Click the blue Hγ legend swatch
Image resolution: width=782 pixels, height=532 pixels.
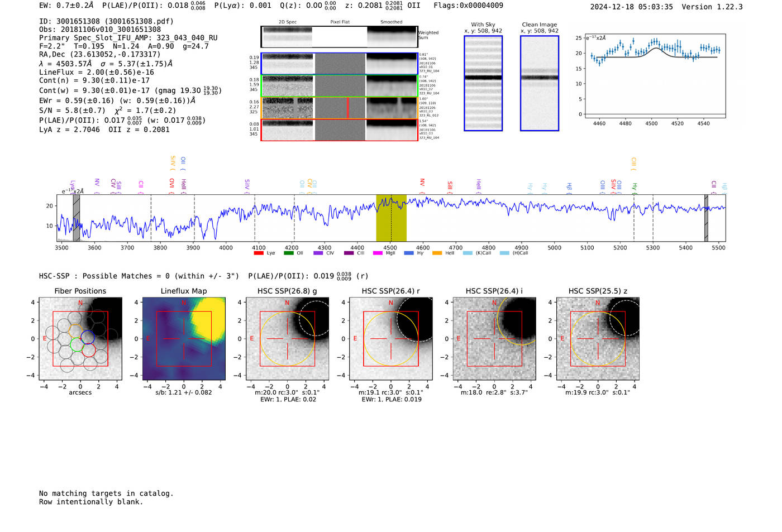409,253
